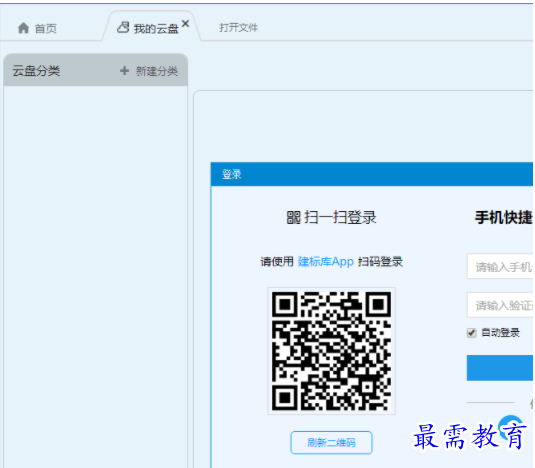The width and height of the screenshot is (535, 468).
Task: Open the 打开文件 tab
Action: pos(238,28)
